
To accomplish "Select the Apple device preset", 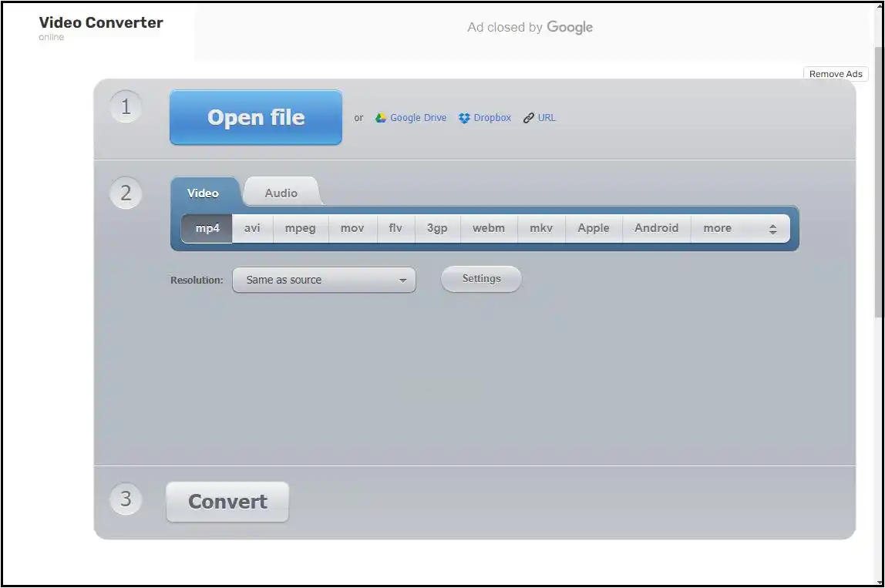I will coord(594,229).
